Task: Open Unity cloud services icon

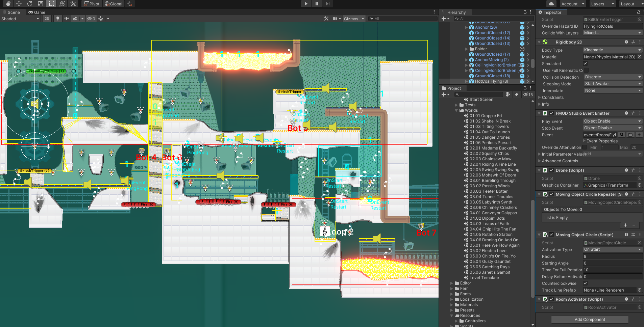Action: [x=551, y=4]
